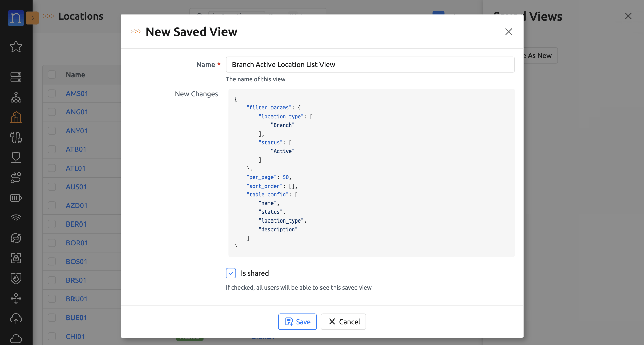Open the cables and power plug icon

tap(16, 137)
